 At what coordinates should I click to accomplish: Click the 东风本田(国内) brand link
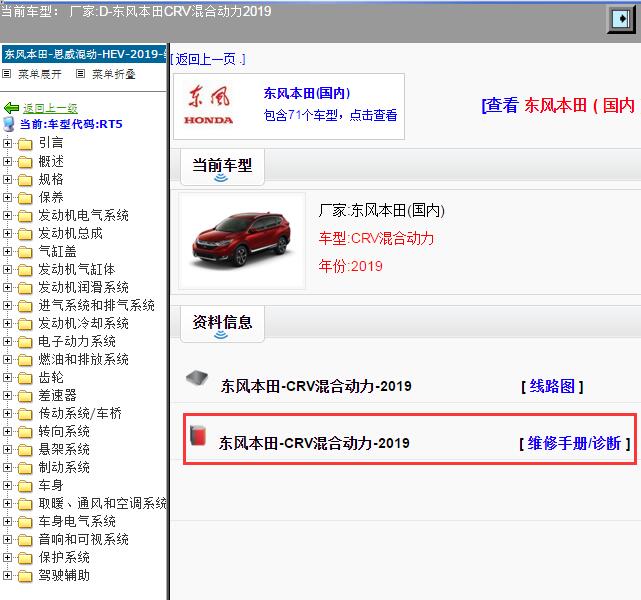307,93
